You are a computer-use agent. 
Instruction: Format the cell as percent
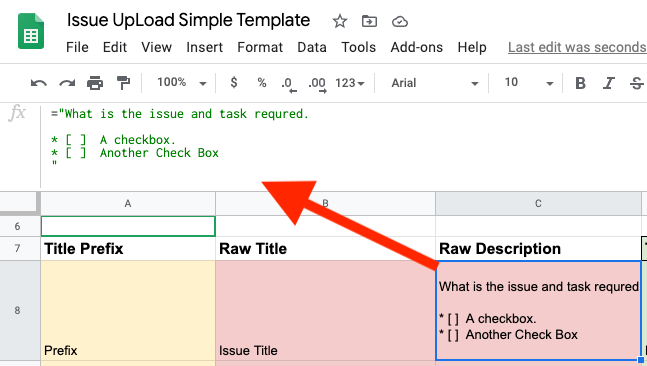(262, 83)
